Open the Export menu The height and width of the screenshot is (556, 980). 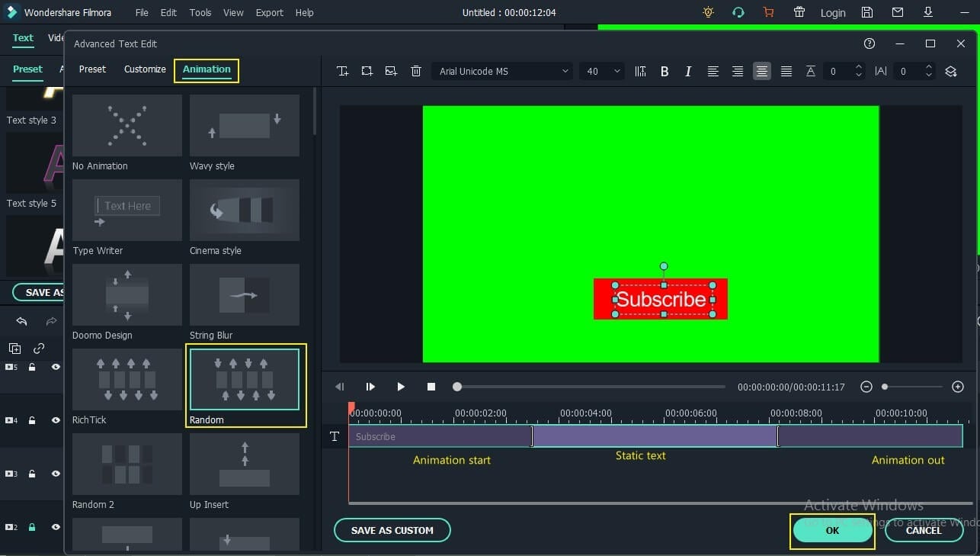[x=270, y=12]
